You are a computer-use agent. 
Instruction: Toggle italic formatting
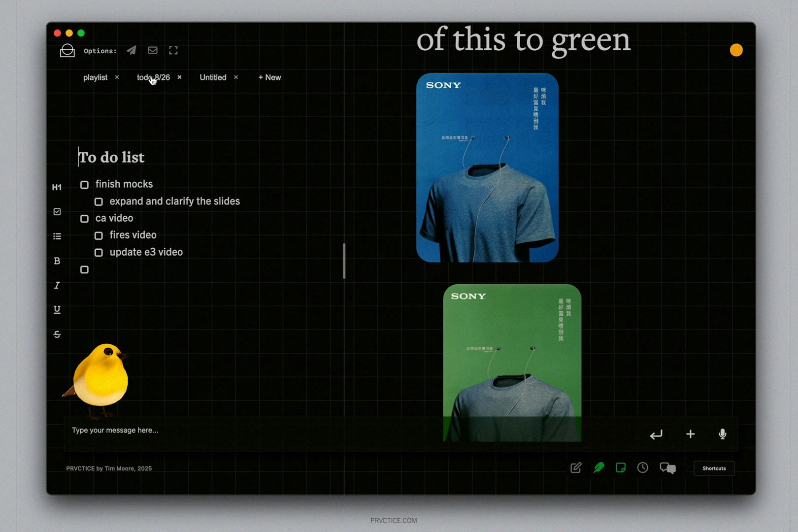pos(57,286)
